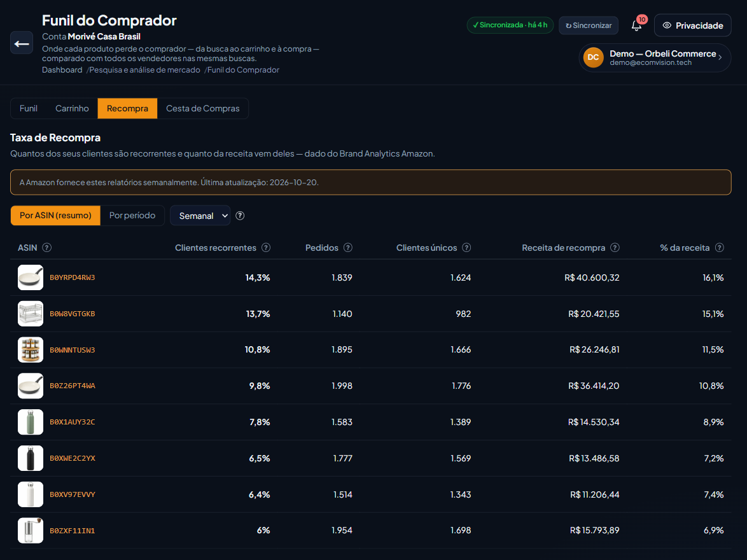This screenshot has width=747, height=560.
Task: Click the Sincronizar button
Action: coord(589,25)
